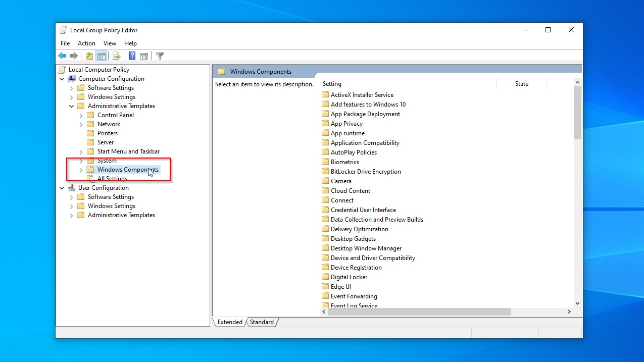Expand the Network tree node
The height and width of the screenshot is (362, 644).
(x=81, y=124)
